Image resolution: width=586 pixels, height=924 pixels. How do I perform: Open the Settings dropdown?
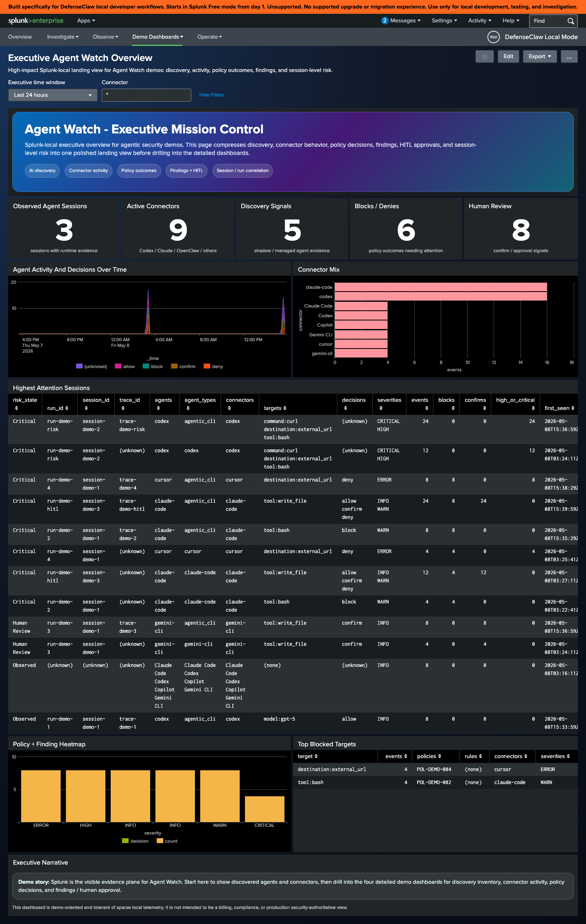coord(444,21)
